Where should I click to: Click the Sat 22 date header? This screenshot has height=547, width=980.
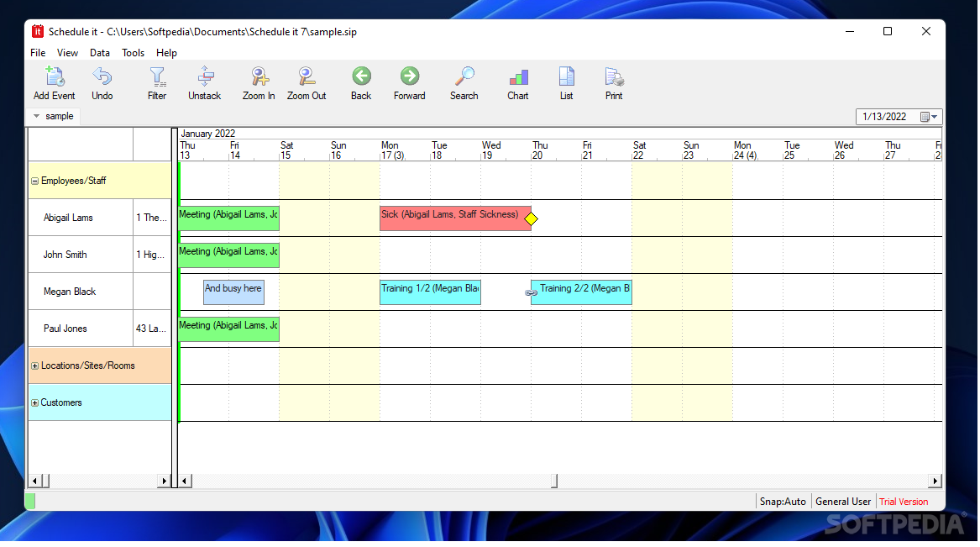click(x=639, y=150)
